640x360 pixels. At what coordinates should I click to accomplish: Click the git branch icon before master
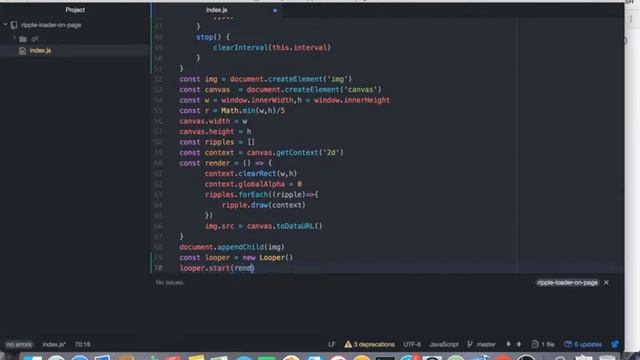470,344
